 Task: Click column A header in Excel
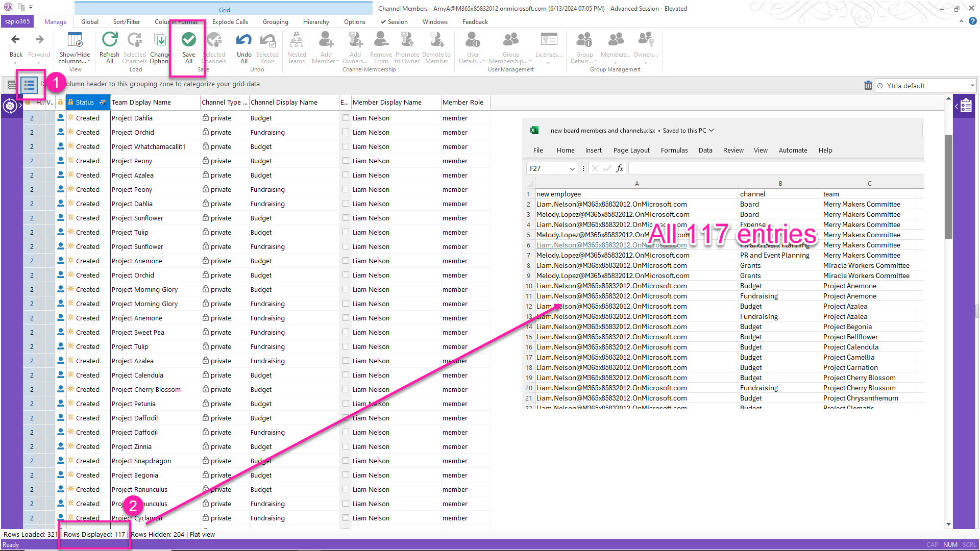click(x=636, y=184)
